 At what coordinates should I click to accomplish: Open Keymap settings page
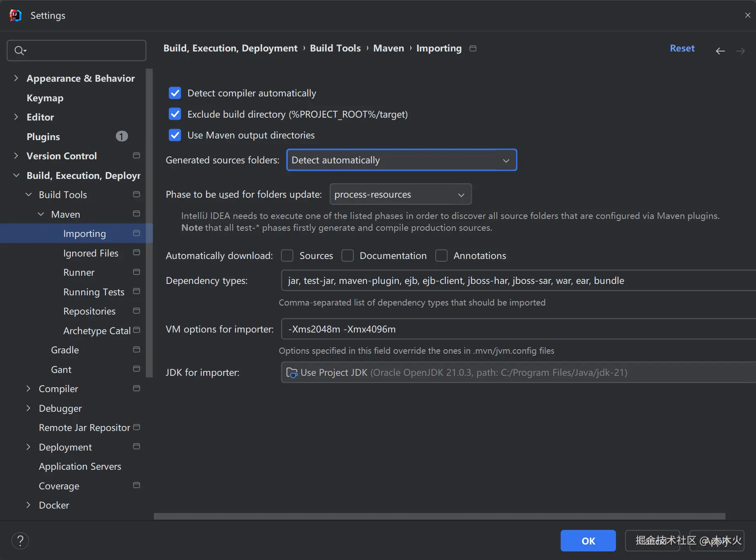(45, 98)
